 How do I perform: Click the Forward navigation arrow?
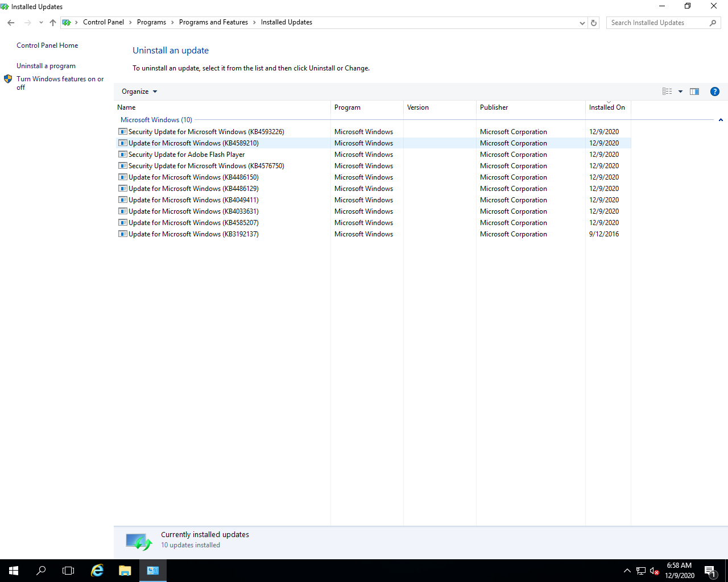click(x=27, y=23)
